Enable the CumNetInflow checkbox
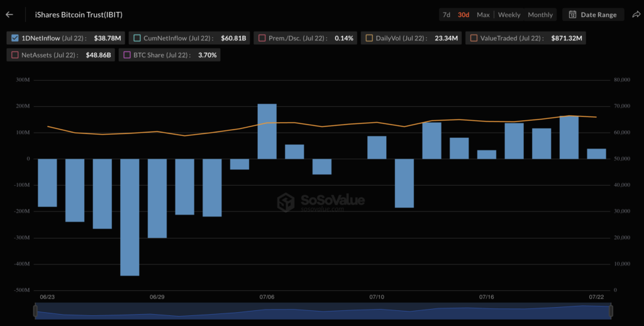Viewport: 644px width, 326px height. (137, 38)
